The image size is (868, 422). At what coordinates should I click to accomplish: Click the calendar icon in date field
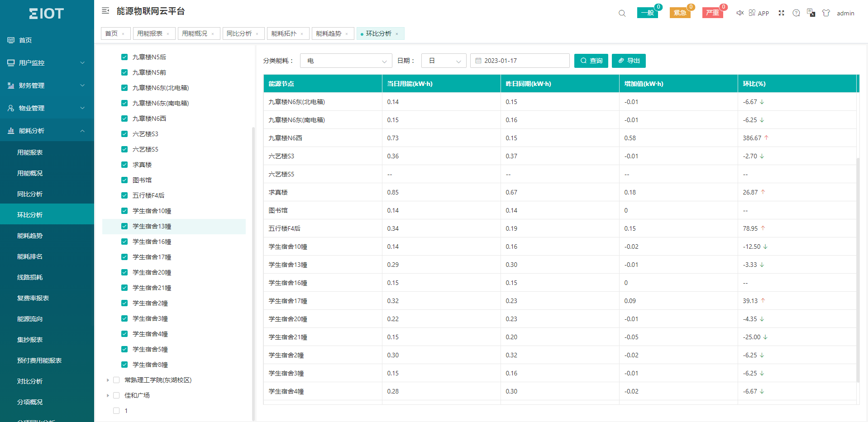[x=478, y=61]
